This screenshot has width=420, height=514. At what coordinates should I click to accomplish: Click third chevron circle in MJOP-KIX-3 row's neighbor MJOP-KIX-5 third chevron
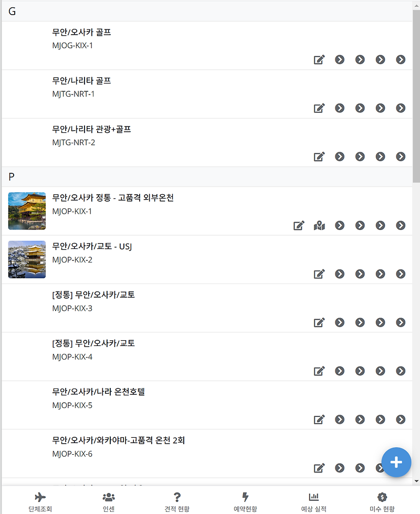point(380,419)
